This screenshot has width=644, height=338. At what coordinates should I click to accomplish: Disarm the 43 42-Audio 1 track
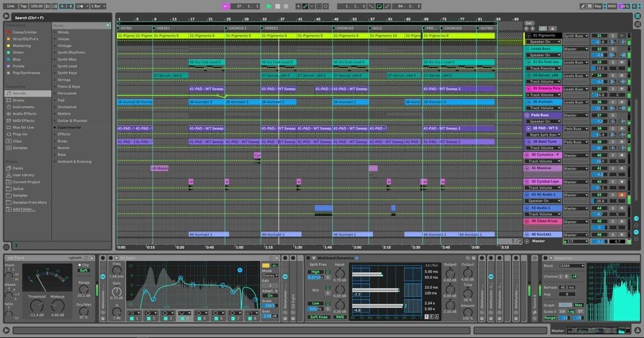[622, 195]
